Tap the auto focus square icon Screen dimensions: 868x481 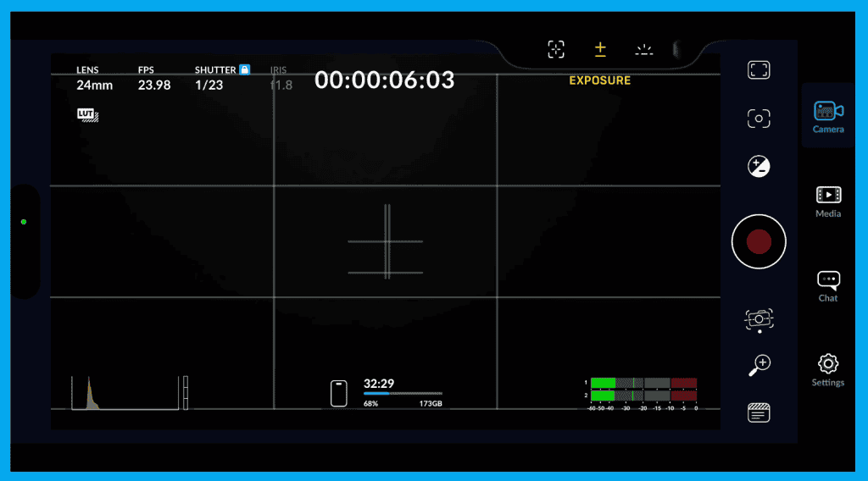(759, 119)
